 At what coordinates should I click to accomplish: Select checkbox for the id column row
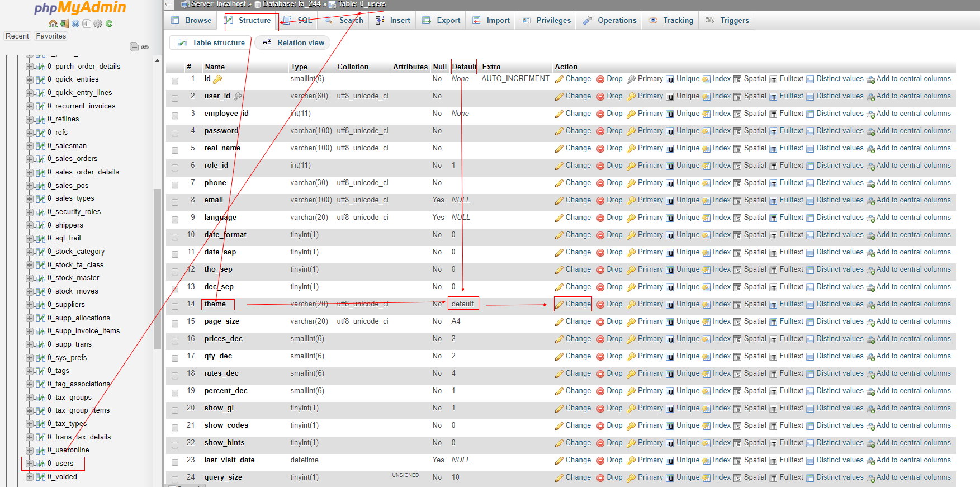point(175,81)
